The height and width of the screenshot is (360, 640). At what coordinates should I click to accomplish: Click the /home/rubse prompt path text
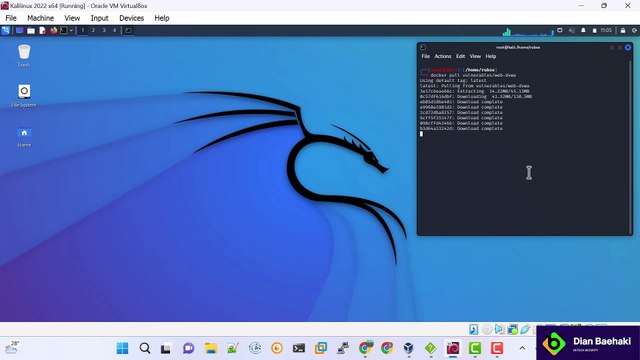[480, 70]
